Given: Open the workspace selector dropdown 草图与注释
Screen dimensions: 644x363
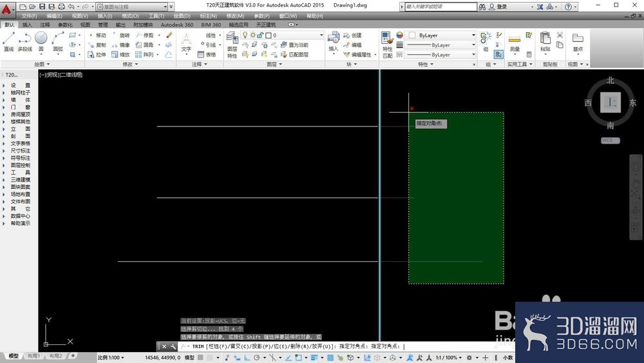Looking at the screenshot, I should [x=132, y=6].
